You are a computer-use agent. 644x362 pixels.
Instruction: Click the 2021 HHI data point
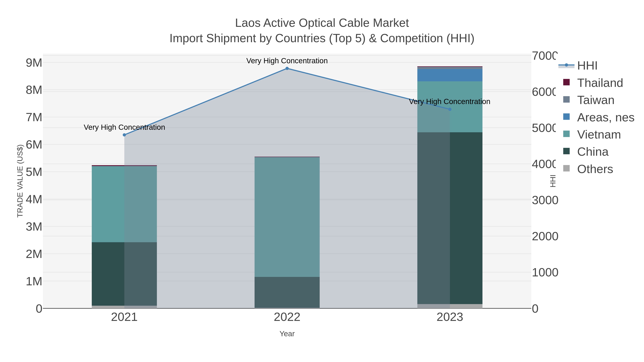click(x=124, y=135)
